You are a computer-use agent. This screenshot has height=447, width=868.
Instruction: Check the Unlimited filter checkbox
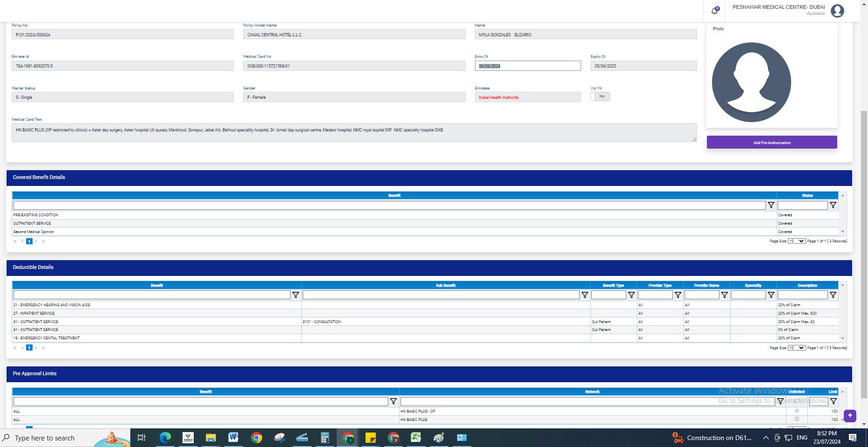tap(796, 401)
